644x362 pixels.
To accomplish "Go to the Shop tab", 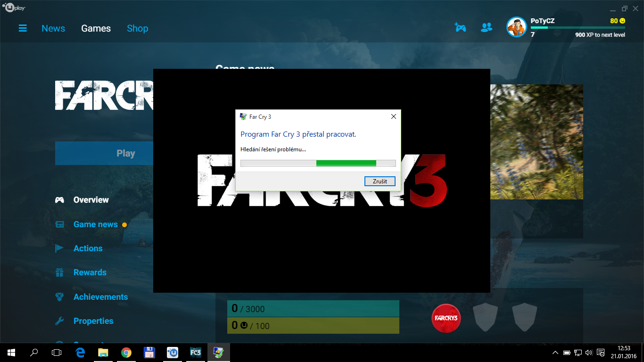I will [x=137, y=28].
